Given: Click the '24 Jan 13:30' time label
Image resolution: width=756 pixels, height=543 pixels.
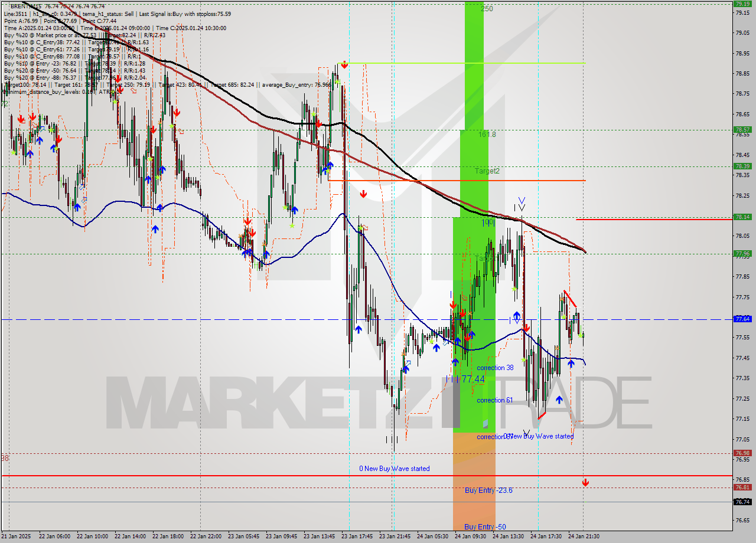Looking at the screenshot, I should click(x=508, y=537).
